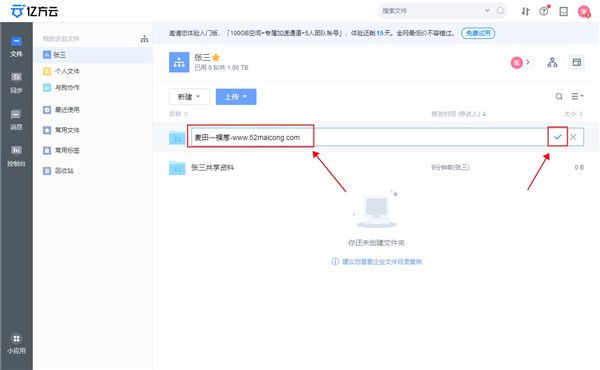Open the 同步 sync section in sidebar
This screenshot has width=600, height=370.
(16, 83)
